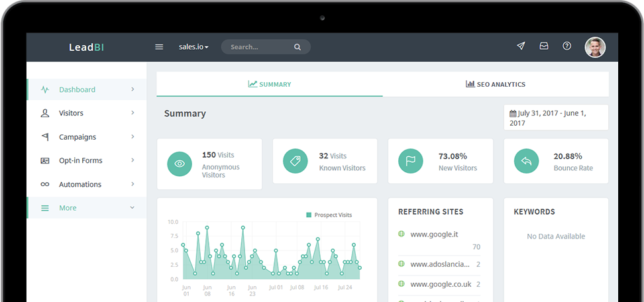
Task: Open the sales.io account dropdown
Action: (x=193, y=47)
